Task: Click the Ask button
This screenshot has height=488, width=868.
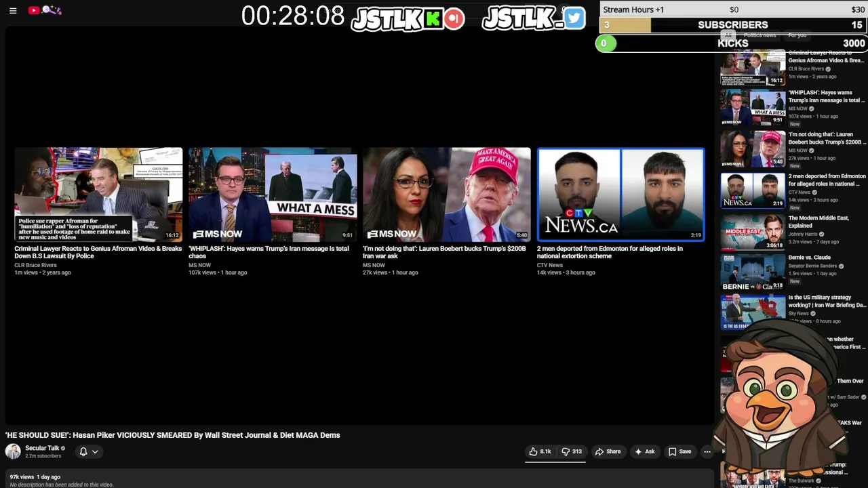Action: tap(644, 451)
